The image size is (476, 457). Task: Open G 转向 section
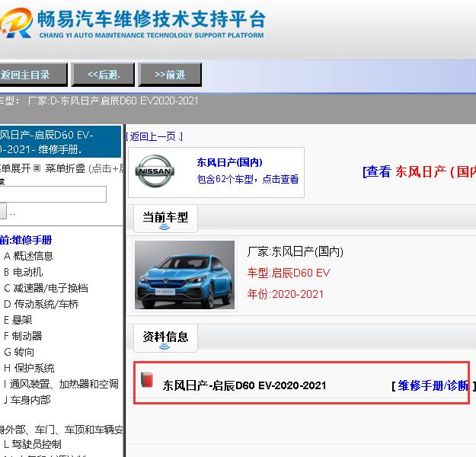point(19,352)
